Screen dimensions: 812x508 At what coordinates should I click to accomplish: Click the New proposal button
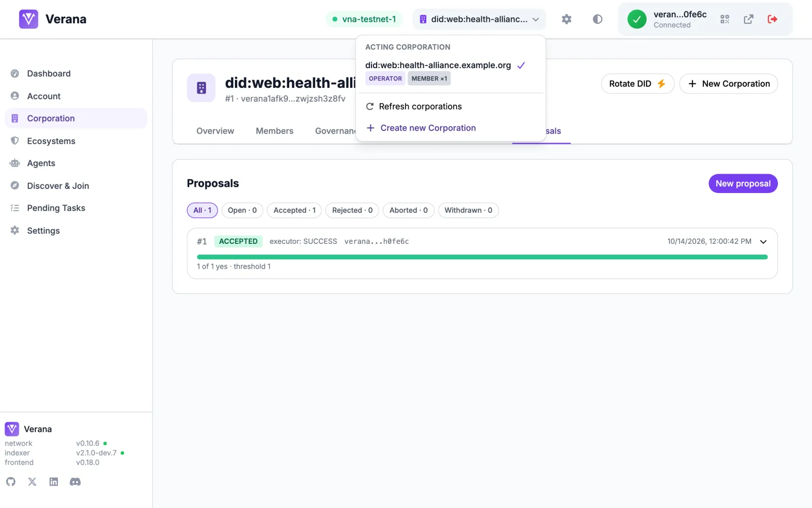coord(743,183)
